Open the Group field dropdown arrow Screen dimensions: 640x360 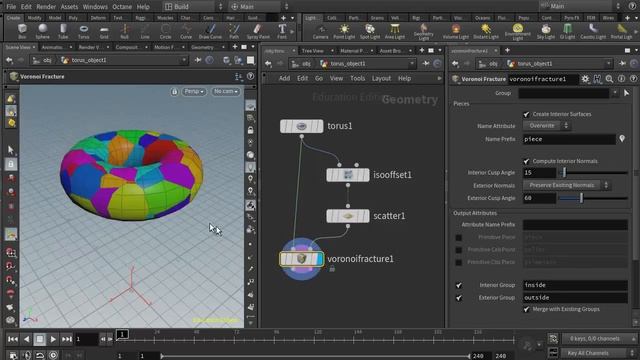tap(615, 93)
